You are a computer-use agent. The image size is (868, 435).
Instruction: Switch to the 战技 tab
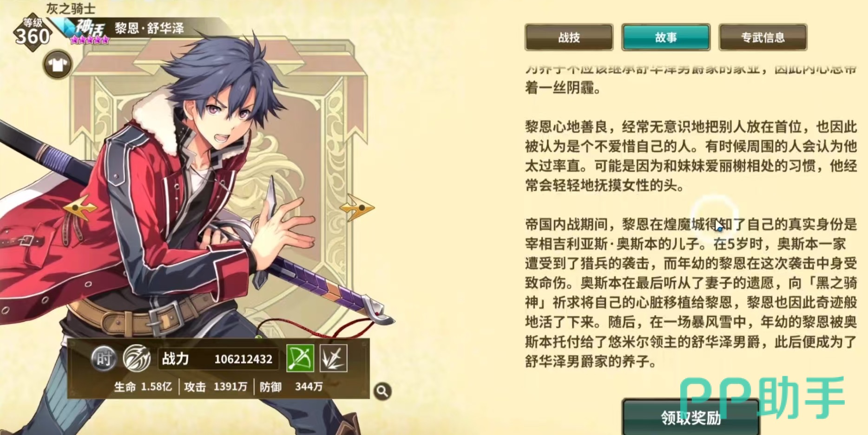point(569,37)
